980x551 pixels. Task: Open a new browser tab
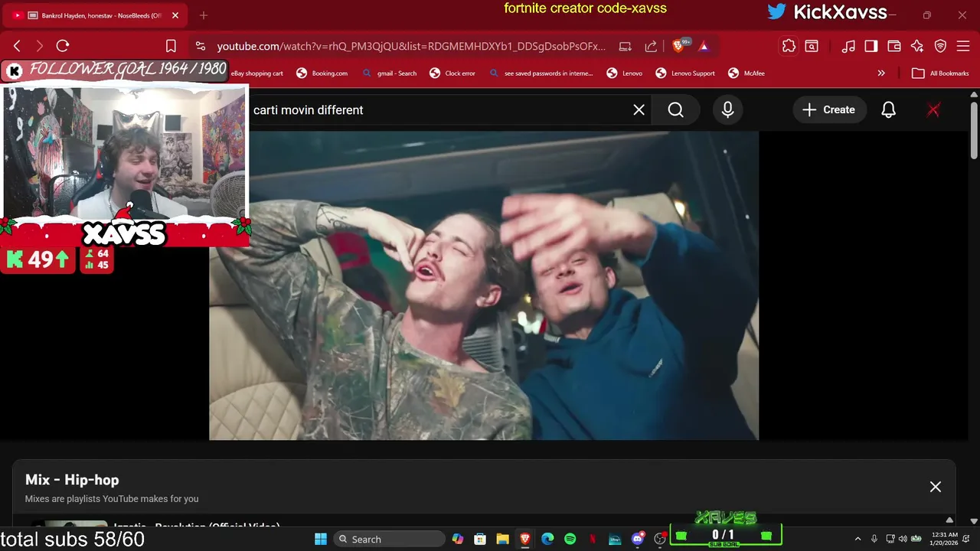tap(203, 15)
